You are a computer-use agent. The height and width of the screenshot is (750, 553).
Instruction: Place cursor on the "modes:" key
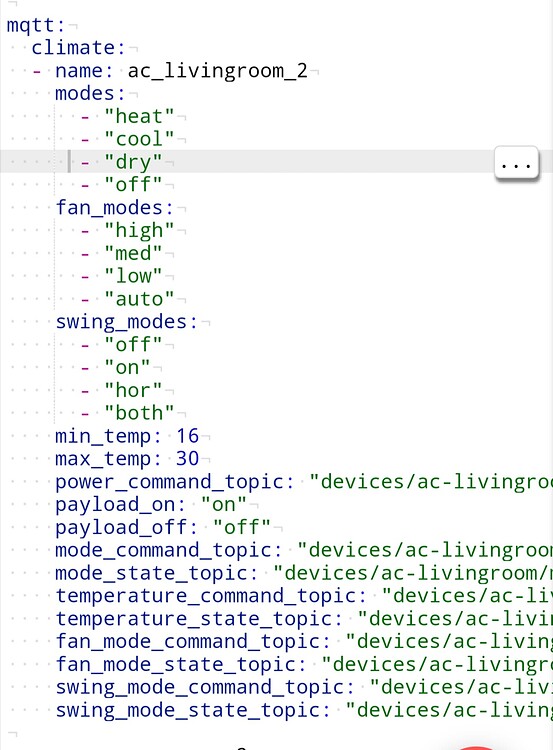(90, 93)
